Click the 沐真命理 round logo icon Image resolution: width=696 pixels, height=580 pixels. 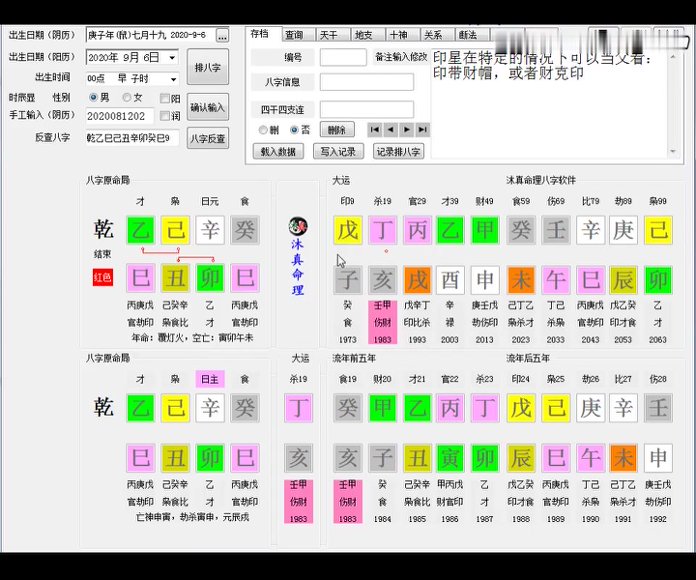298,226
